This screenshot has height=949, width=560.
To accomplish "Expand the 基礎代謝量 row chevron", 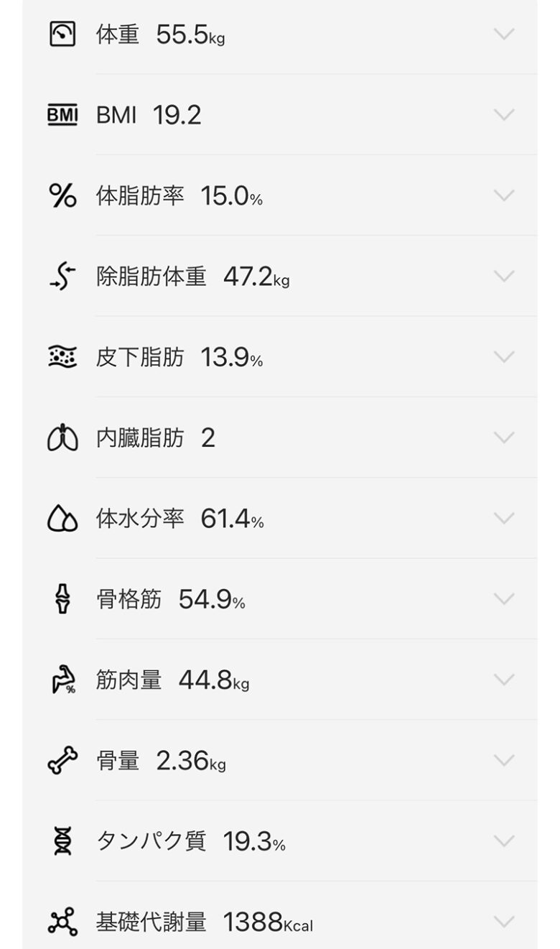I will (505, 922).
